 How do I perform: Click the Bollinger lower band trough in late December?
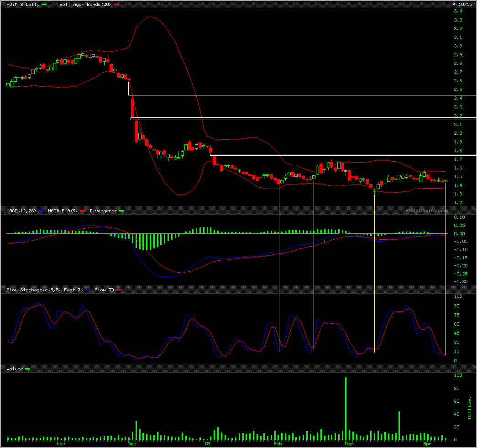[x=181, y=194]
